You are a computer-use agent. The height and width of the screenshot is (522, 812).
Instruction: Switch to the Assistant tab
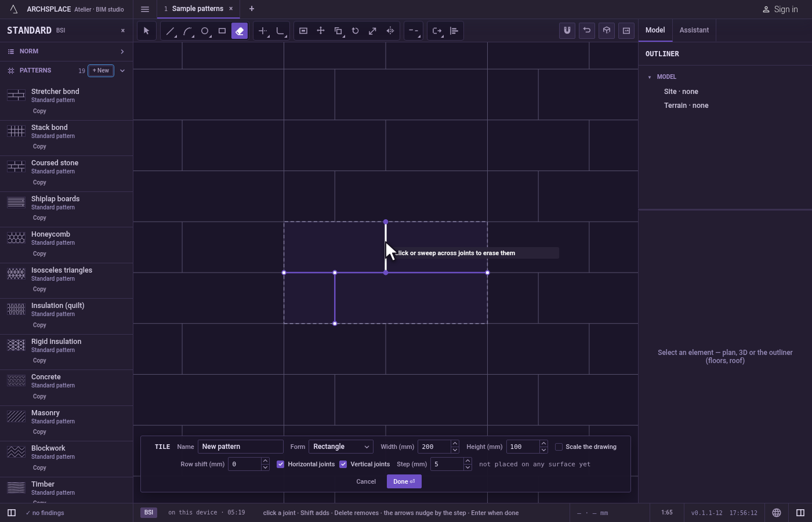coord(694,30)
